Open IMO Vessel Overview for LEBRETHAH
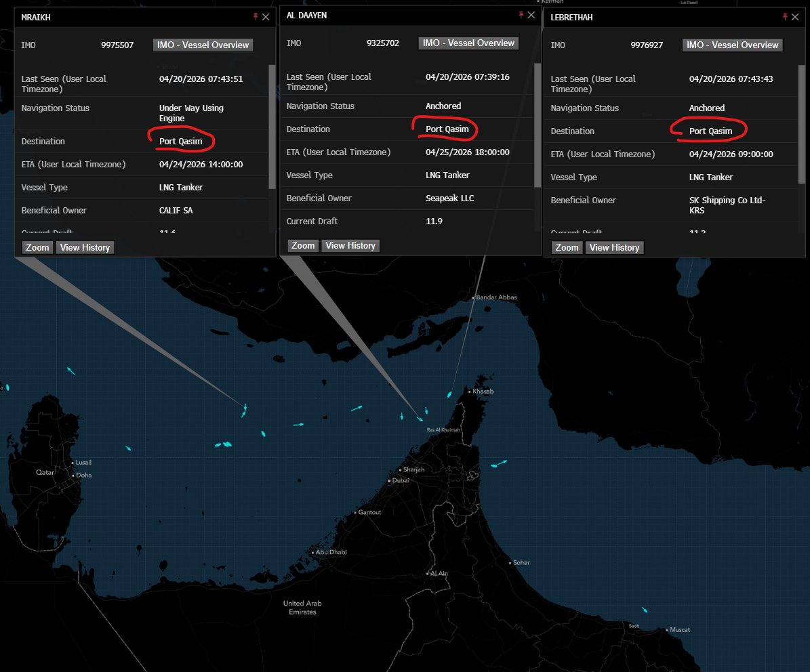Screen dimensions: 810x672 click(x=733, y=45)
